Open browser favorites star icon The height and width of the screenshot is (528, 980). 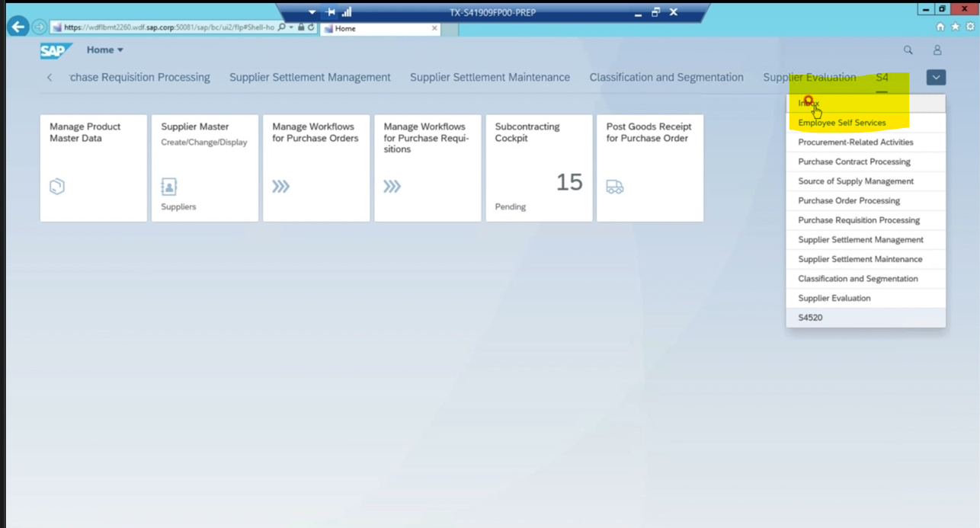[955, 27]
